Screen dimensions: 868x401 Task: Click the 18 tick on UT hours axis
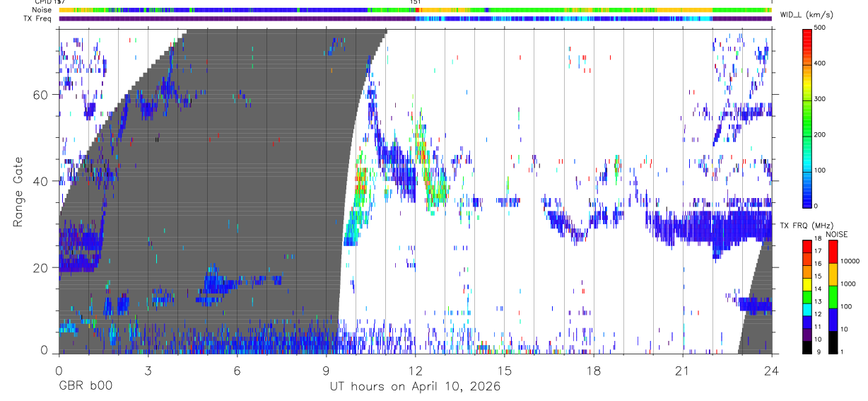(593, 371)
